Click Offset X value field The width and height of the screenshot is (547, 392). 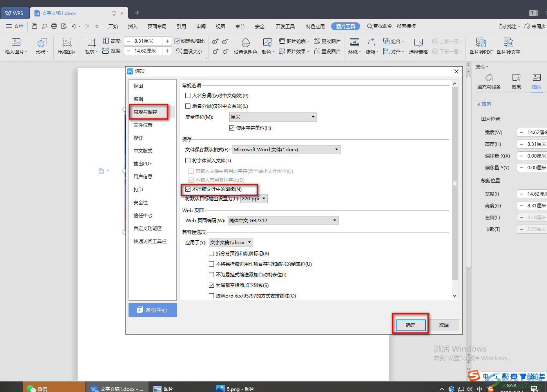tap(536, 156)
